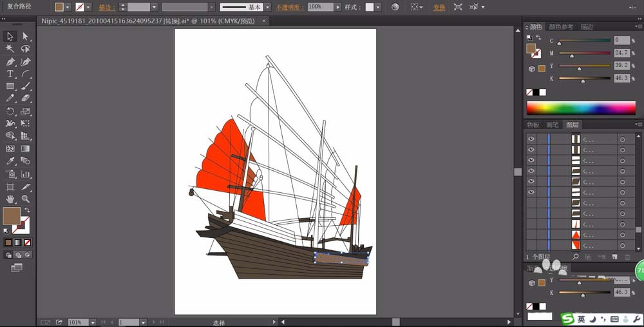Switch to the 描边 panel tab

pyautogui.click(x=587, y=26)
